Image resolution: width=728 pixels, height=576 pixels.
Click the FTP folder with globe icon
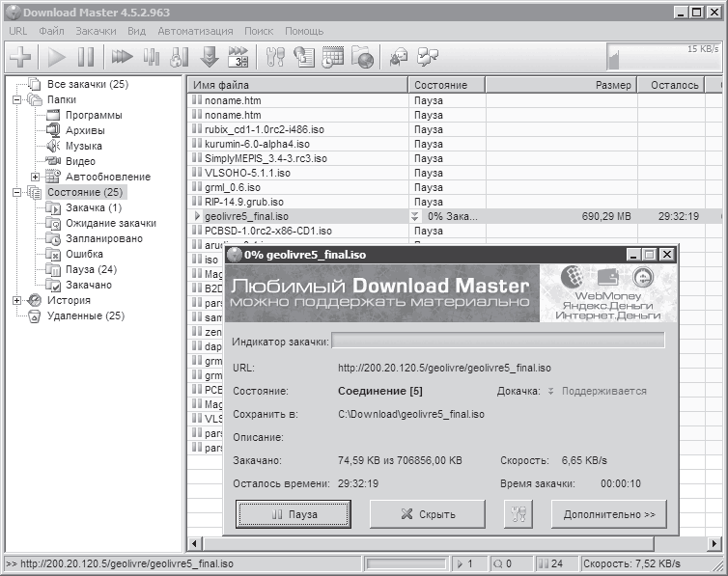(x=362, y=57)
